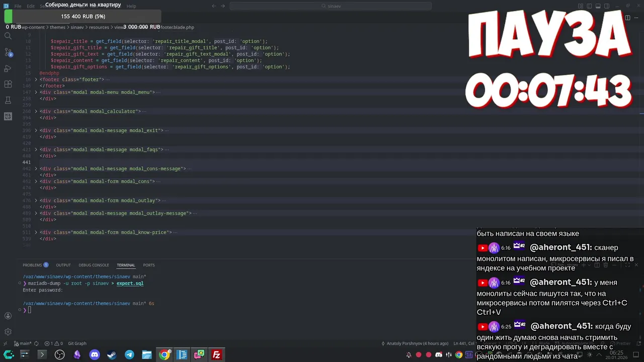Click the sinaev breadcrumb segment
Image resolution: width=644 pixels, height=362 pixels.
77,27
